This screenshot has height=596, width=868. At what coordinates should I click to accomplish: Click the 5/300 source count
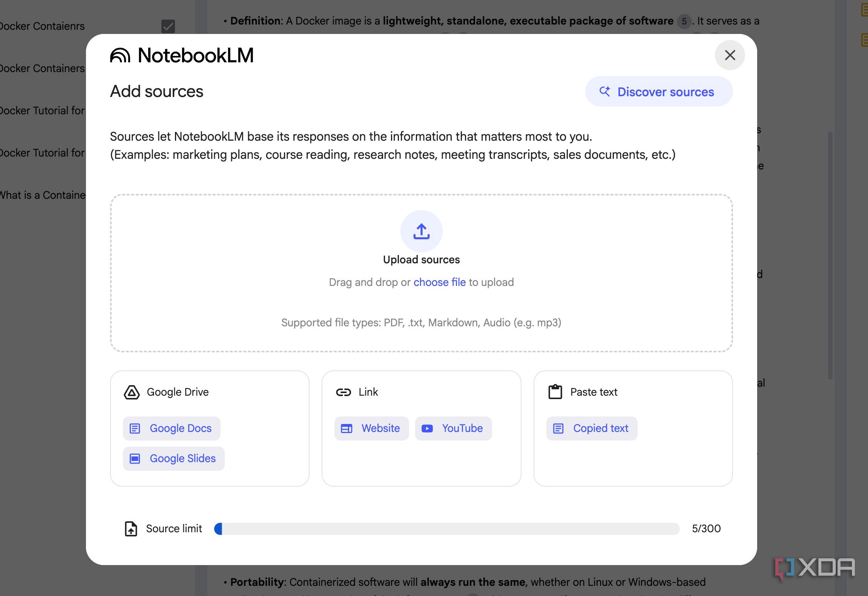pos(706,528)
